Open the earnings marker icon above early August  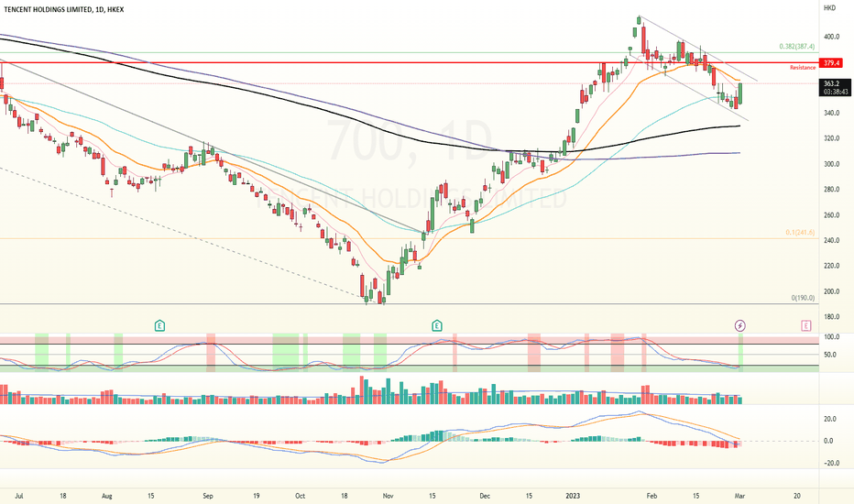(x=159, y=326)
